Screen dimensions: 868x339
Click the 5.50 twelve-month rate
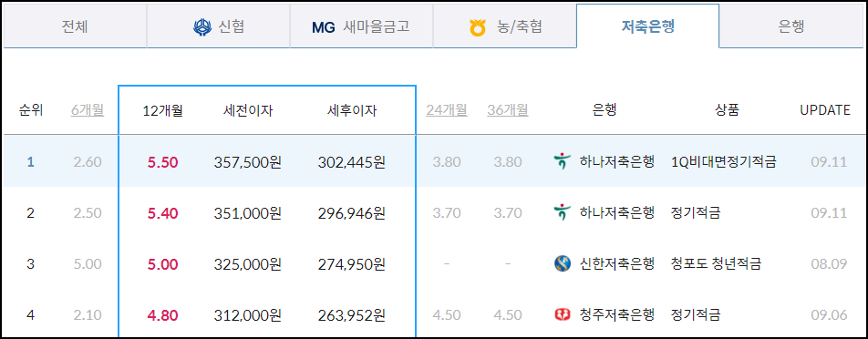162,162
